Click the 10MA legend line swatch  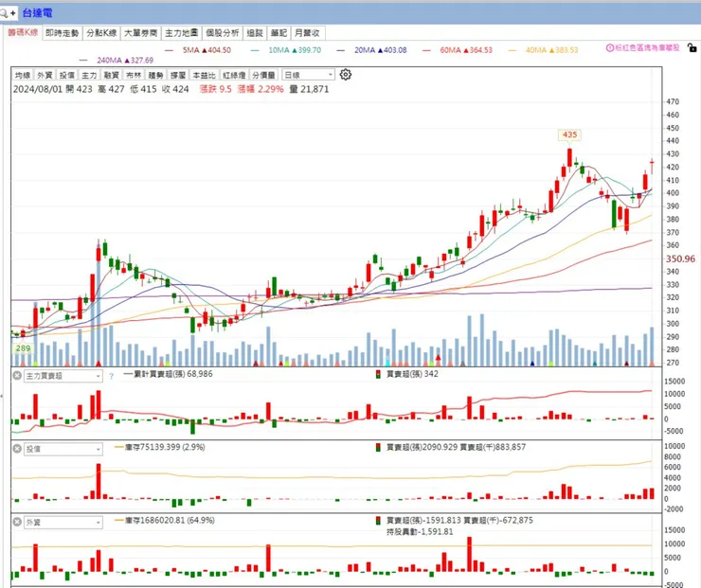click(255, 50)
